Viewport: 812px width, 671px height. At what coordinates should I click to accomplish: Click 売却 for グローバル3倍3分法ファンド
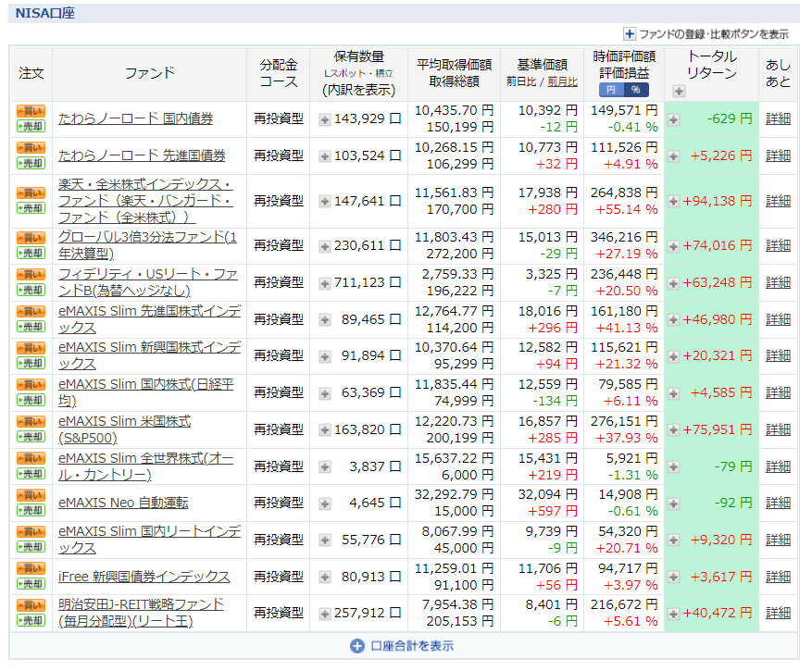(x=31, y=254)
